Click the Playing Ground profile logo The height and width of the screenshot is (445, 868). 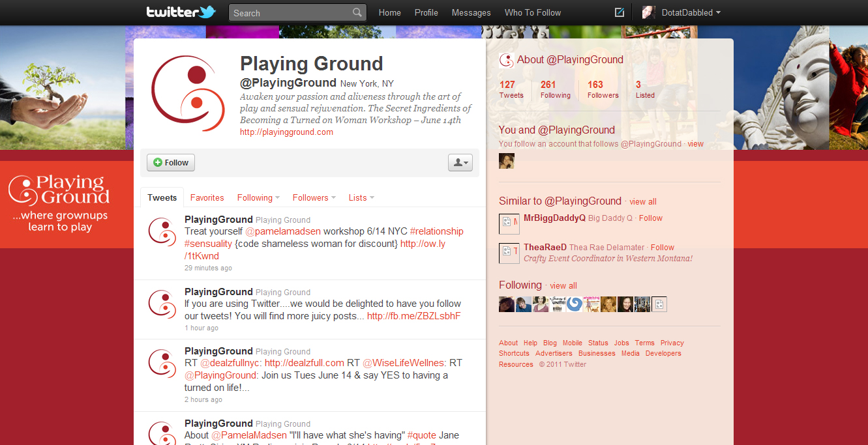click(188, 94)
